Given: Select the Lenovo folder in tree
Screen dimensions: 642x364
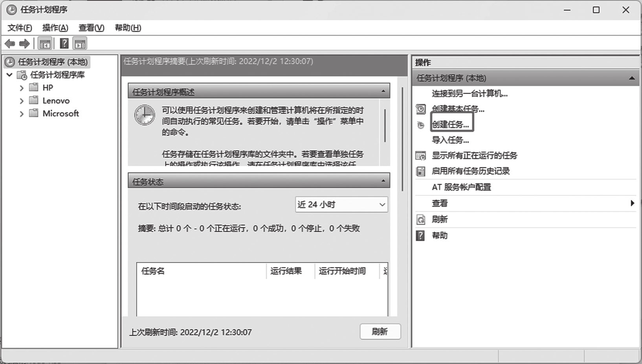Looking at the screenshot, I should (x=56, y=101).
